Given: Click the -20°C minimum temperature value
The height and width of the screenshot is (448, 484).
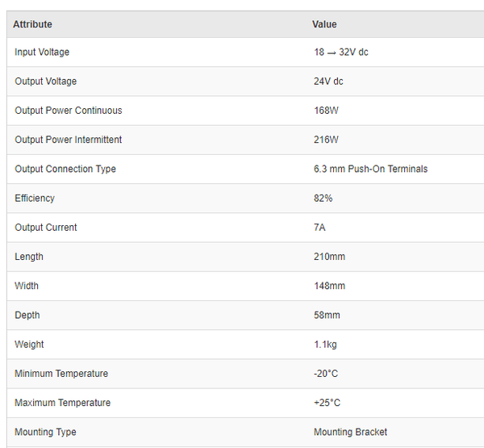Looking at the screenshot, I should click(x=327, y=374).
